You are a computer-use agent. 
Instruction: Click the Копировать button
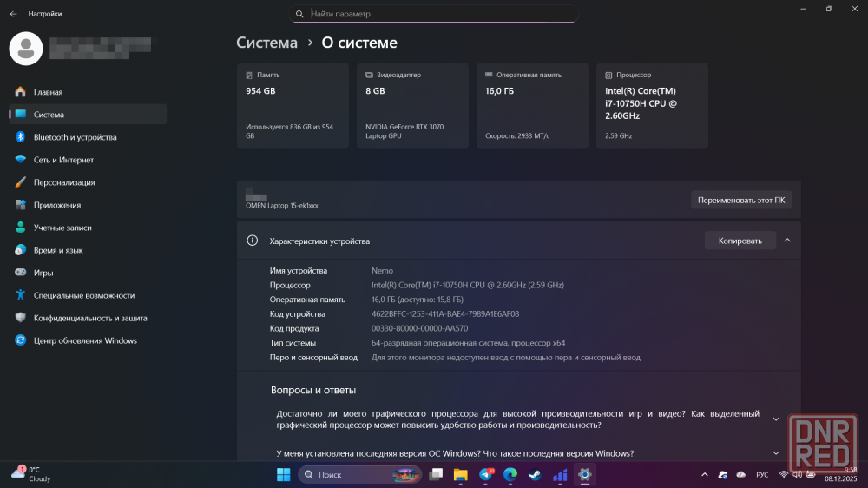point(740,241)
